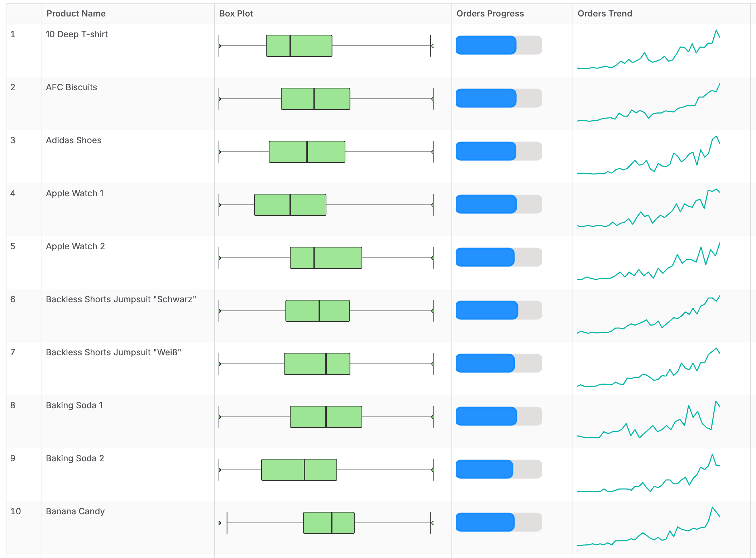Viewport: 756px width, 558px height.
Task: Click the AFC Biscuits progress bar
Action: pos(498,98)
